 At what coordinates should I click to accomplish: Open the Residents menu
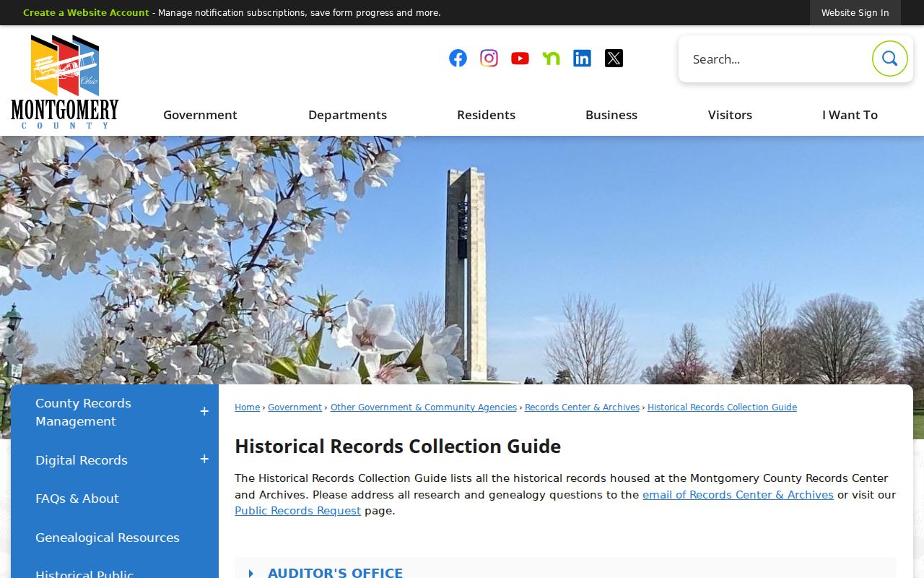tap(486, 115)
